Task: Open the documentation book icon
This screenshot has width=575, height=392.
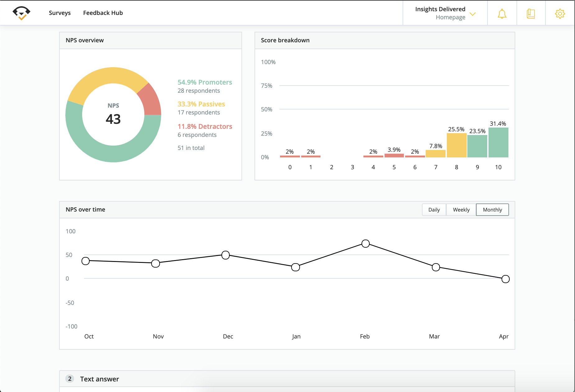Action: point(531,13)
